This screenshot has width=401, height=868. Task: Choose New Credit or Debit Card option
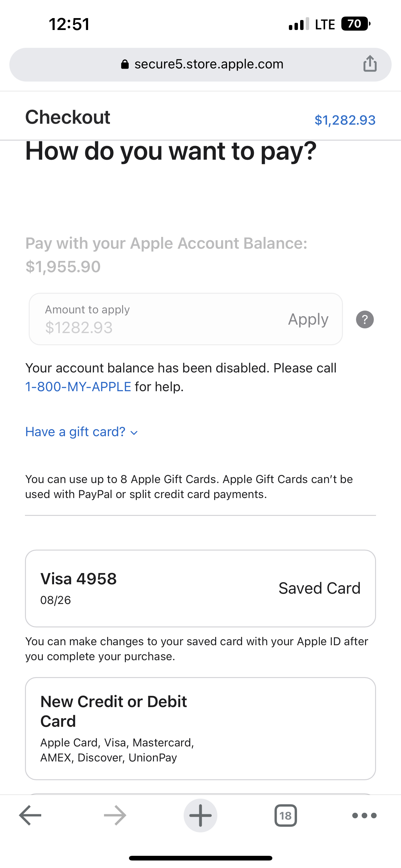point(200,729)
